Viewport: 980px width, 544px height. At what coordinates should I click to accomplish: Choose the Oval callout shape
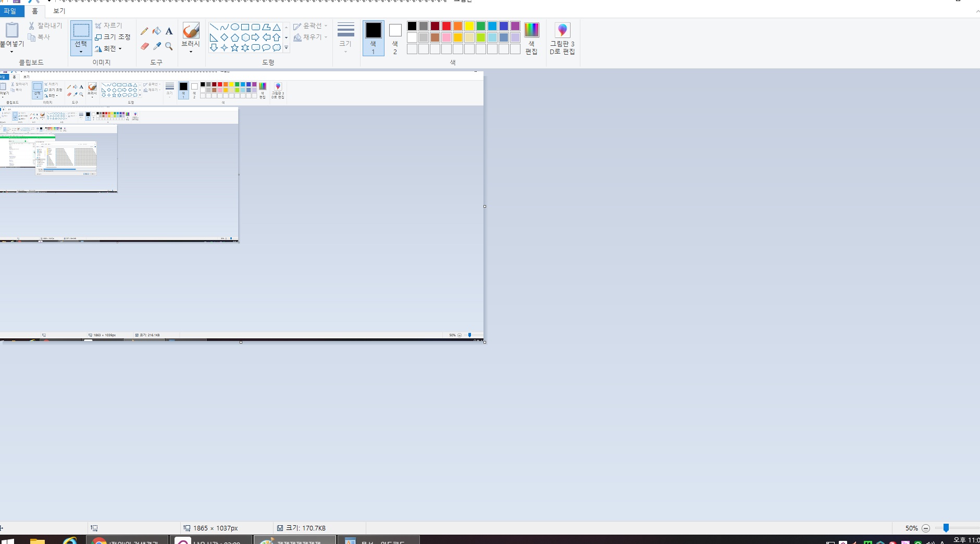pos(266,48)
